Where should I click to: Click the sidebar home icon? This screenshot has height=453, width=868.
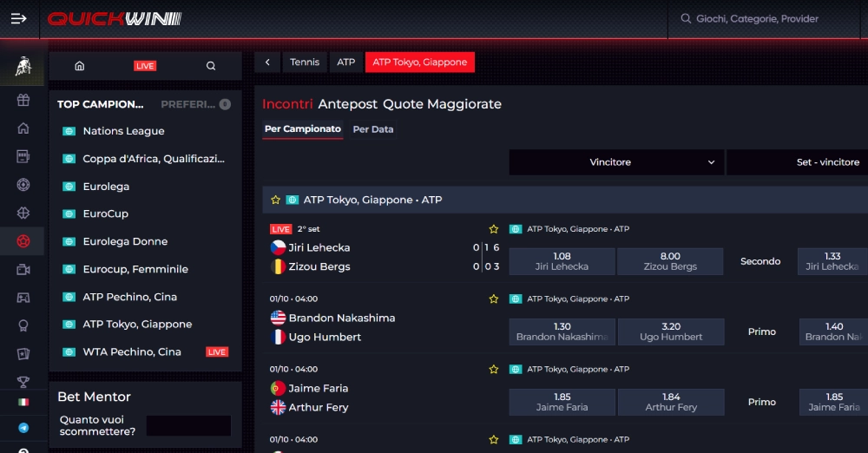[23, 128]
